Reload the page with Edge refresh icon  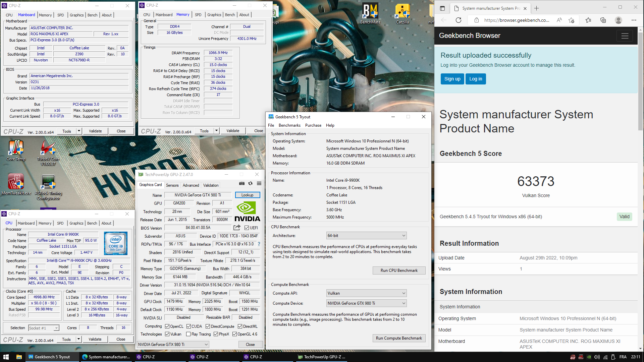coord(459,20)
